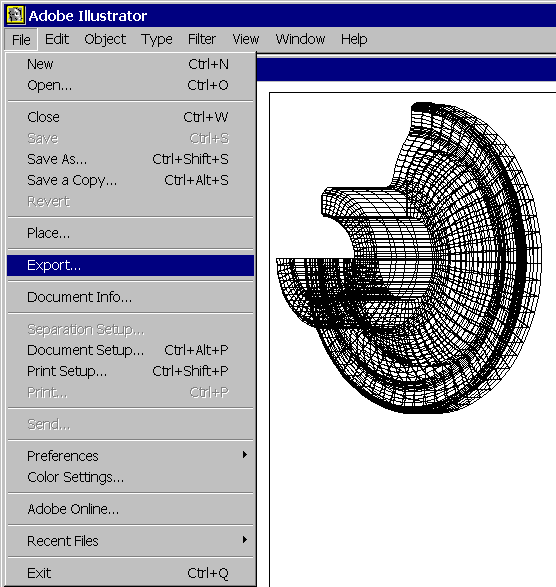Select Close in the File menu
Image resolution: width=556 pixels, height=587 pixels.
click(x=130, y=117)
